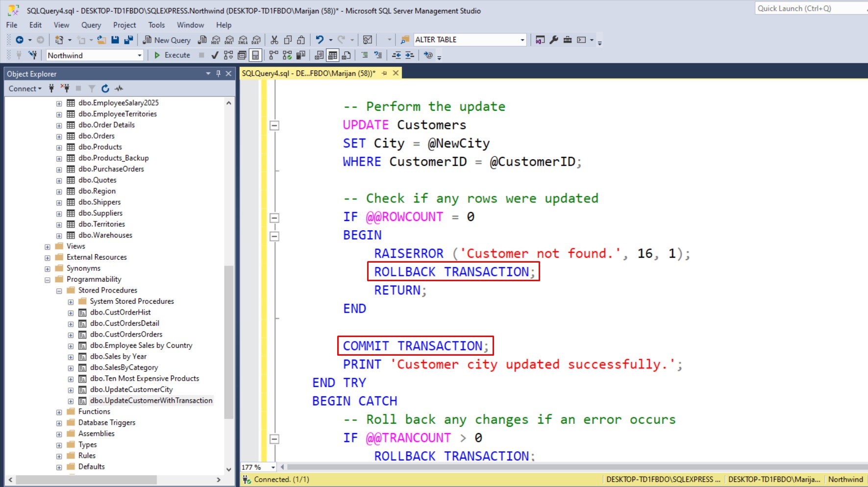This screenshot has height=487, width=868.
Task: Open the Activity Monitor icon in Object Explorer
Action: click(x=119, y=89)
